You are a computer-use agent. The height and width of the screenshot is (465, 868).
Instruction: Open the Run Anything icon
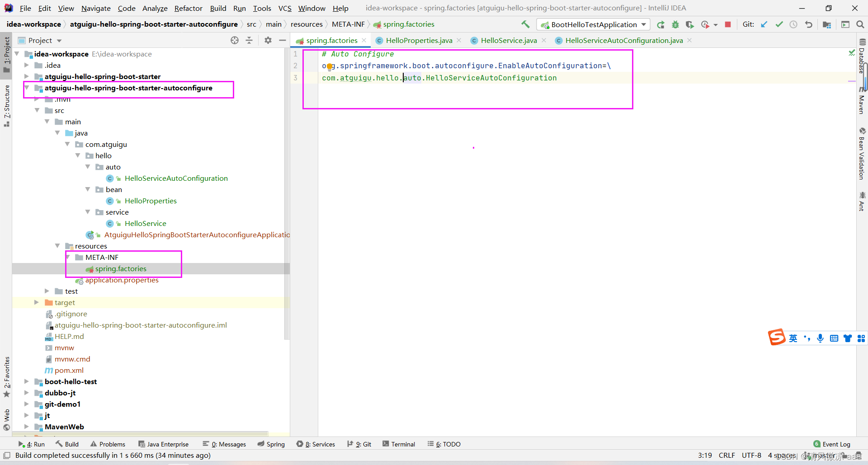click(x=845, y=24)
